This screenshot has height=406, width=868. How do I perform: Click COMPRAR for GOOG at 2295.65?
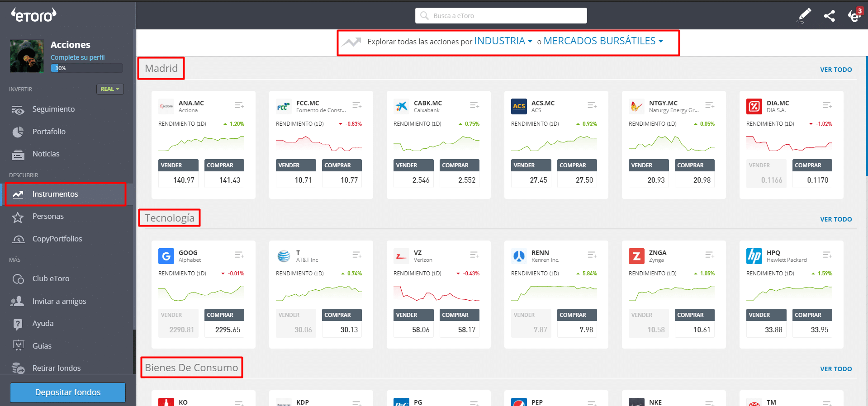pos(224,323)
